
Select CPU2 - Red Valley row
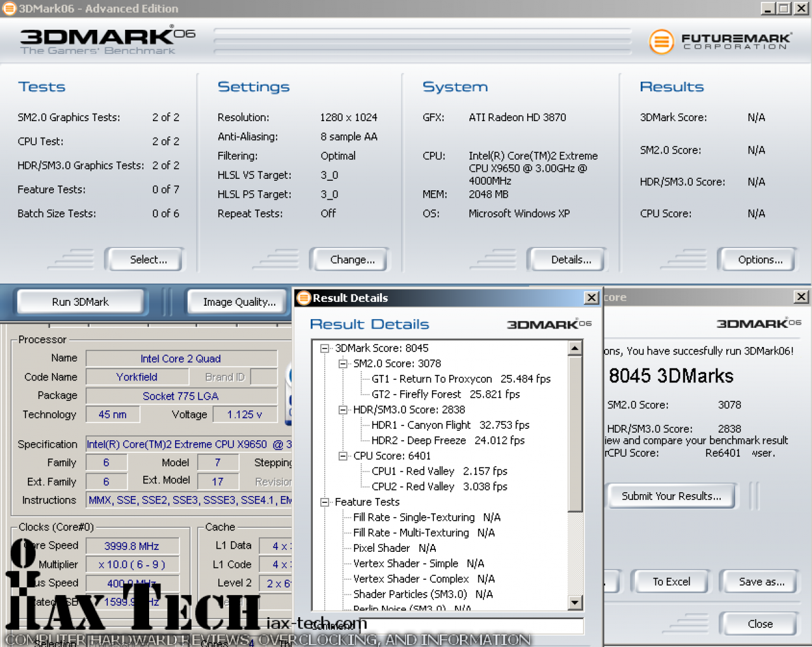click(x=439, y=487)
